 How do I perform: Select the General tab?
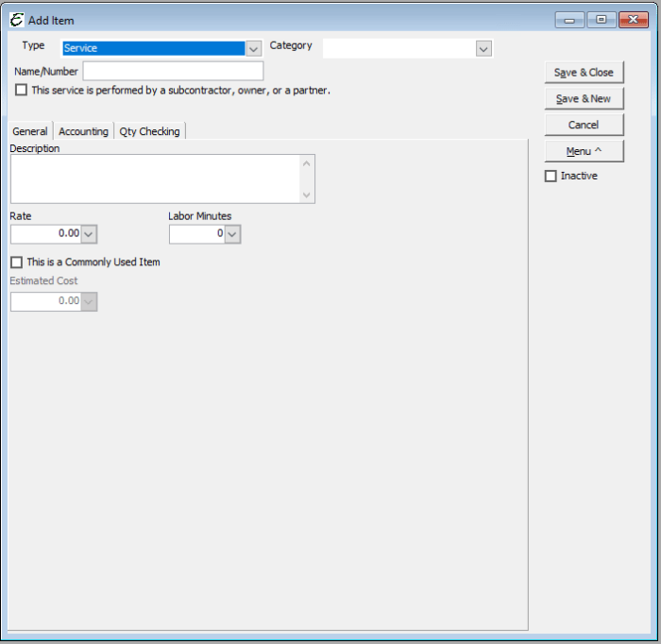click(30, 131)
